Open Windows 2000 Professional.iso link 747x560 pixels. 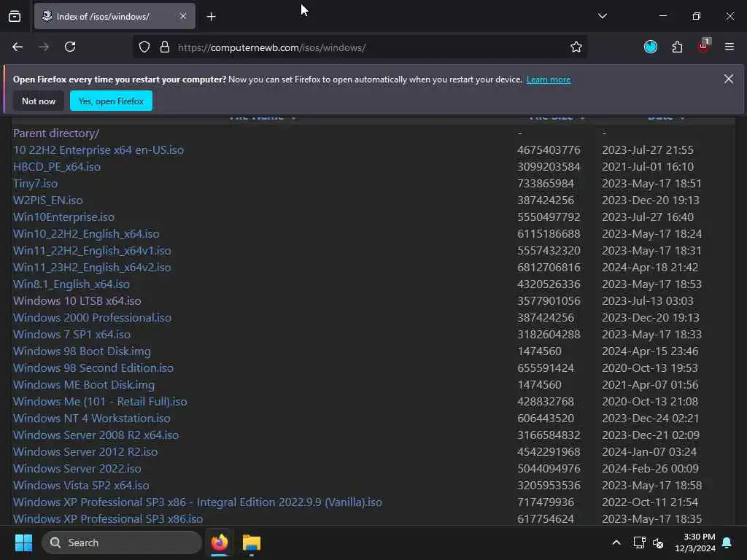pos(92,318)
